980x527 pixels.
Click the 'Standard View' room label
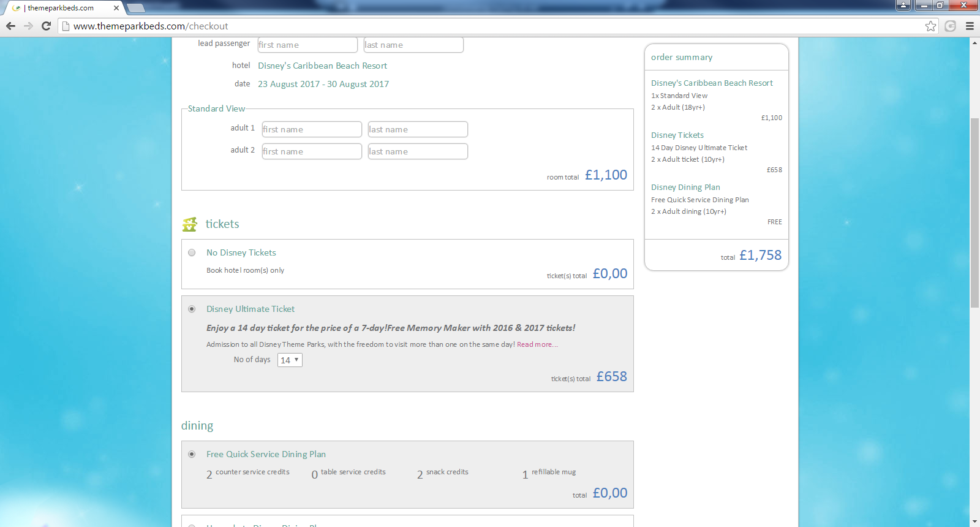216,108
